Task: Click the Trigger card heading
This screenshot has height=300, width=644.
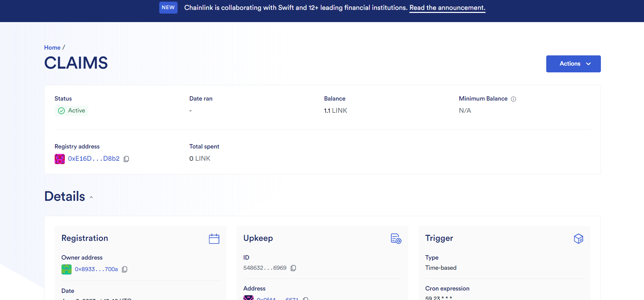Action: click(x=439, y=238)
